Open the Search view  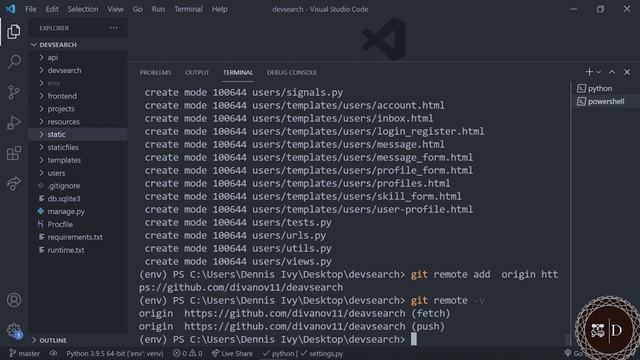[x=13, y=62]
